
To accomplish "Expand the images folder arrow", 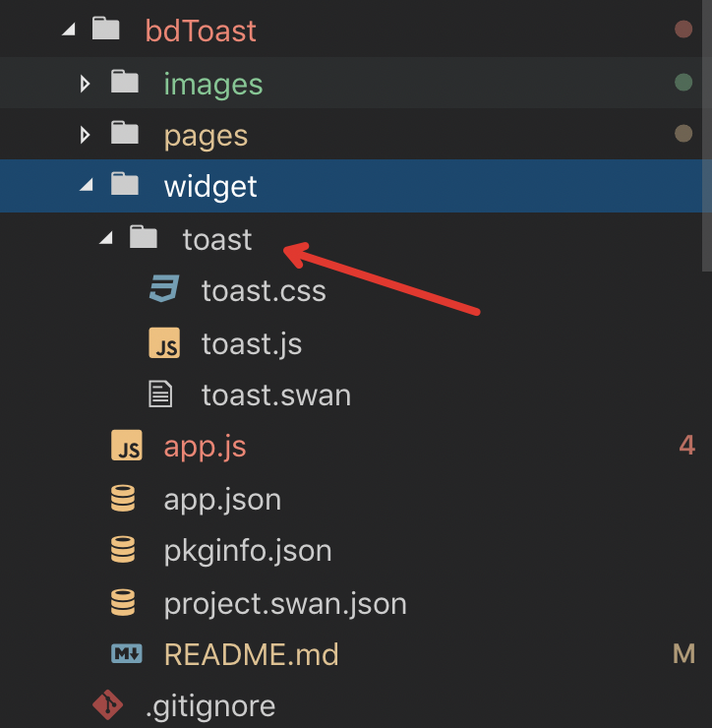I will click(86, 83).
